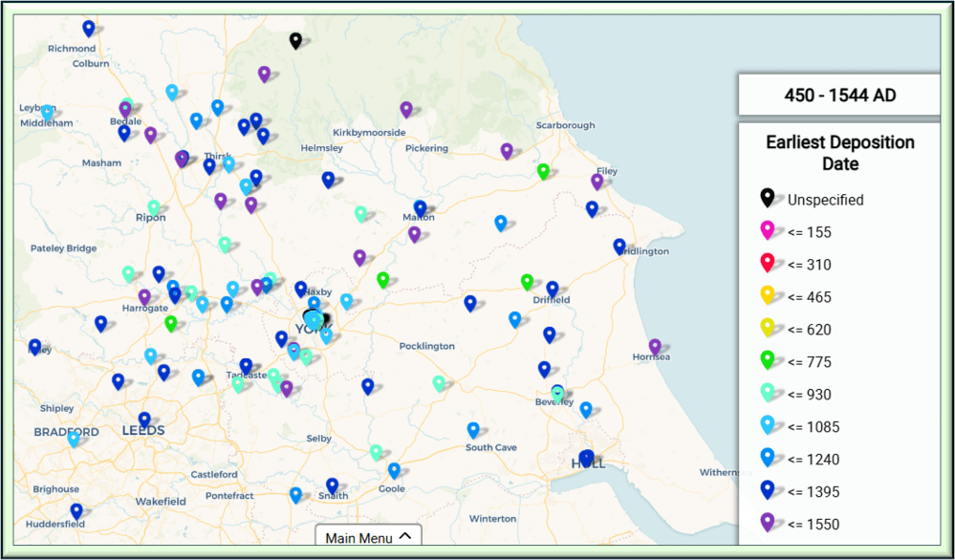Select the purple marker near Hornsea

pos(655,346)
